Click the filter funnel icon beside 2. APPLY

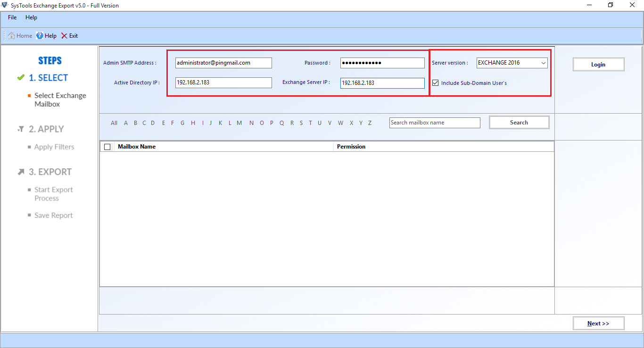pyautogui.click(x=21, y=129)
